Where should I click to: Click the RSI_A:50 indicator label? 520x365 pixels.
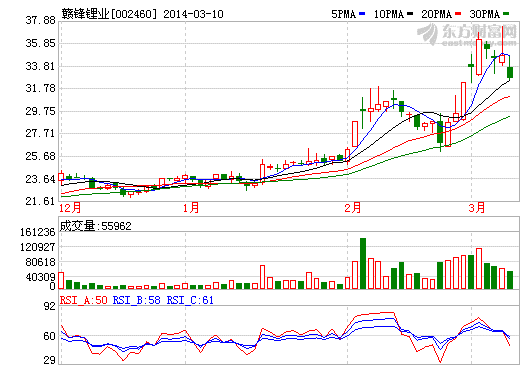(x=84, y=300)
